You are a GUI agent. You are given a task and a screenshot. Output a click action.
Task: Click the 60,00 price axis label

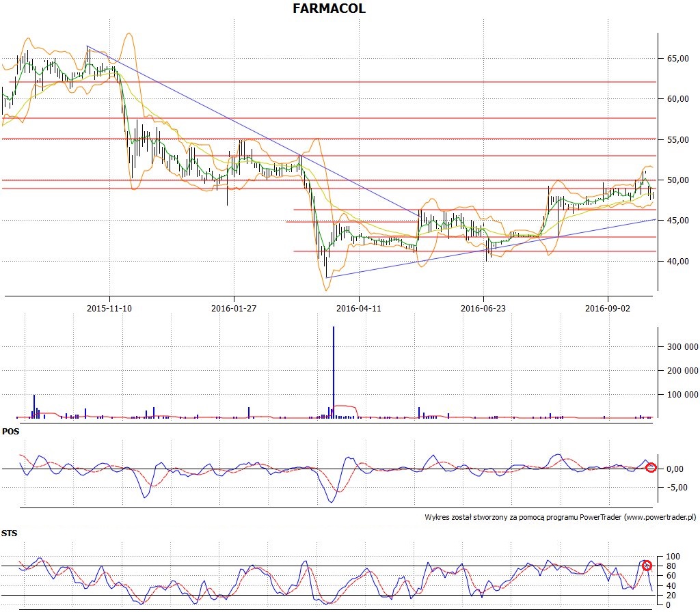678,99
